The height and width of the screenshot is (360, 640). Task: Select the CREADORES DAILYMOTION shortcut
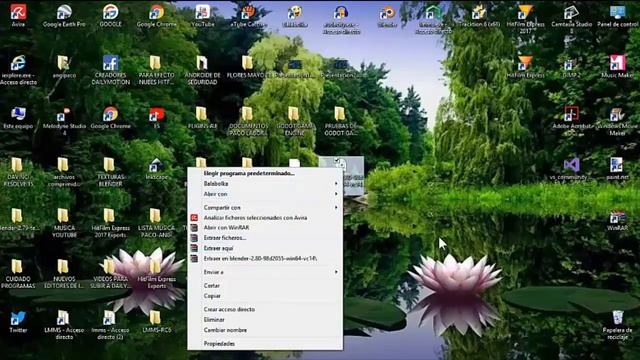coord(110,70)
